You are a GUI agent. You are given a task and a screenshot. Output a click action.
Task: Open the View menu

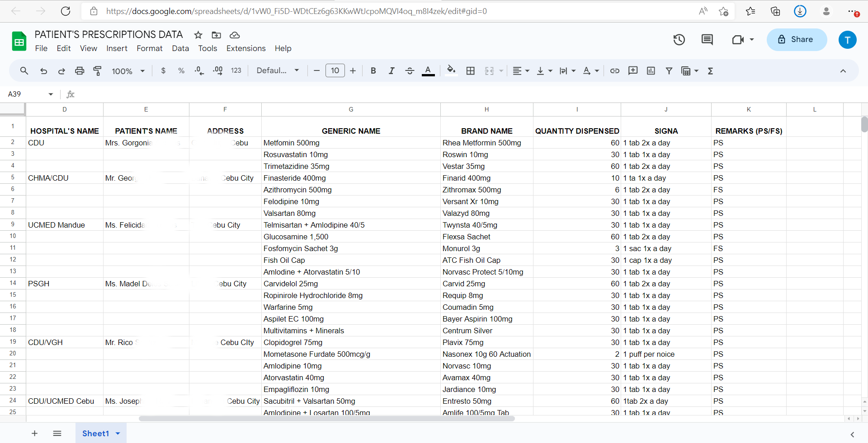tap(89, 48)
